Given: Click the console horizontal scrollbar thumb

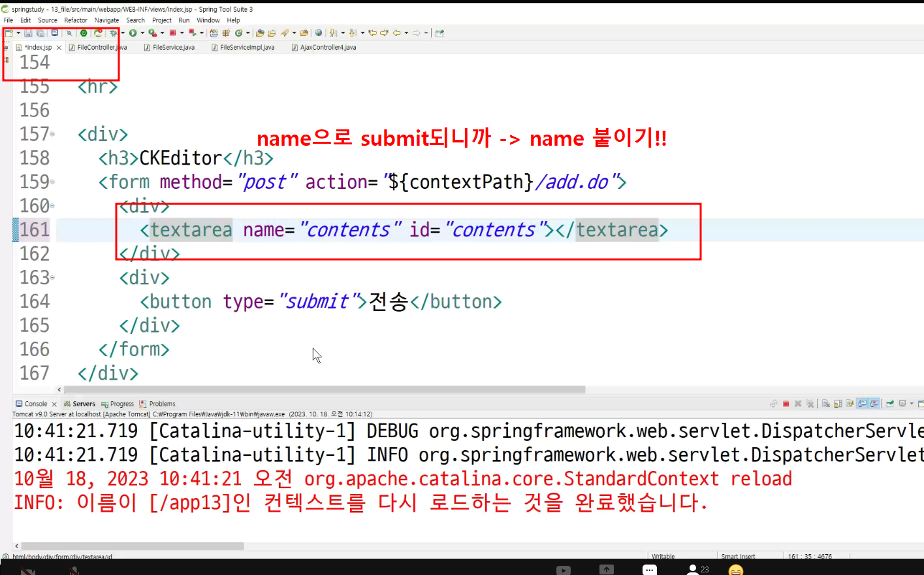Looking at the screenshot, I should [133, 546].
